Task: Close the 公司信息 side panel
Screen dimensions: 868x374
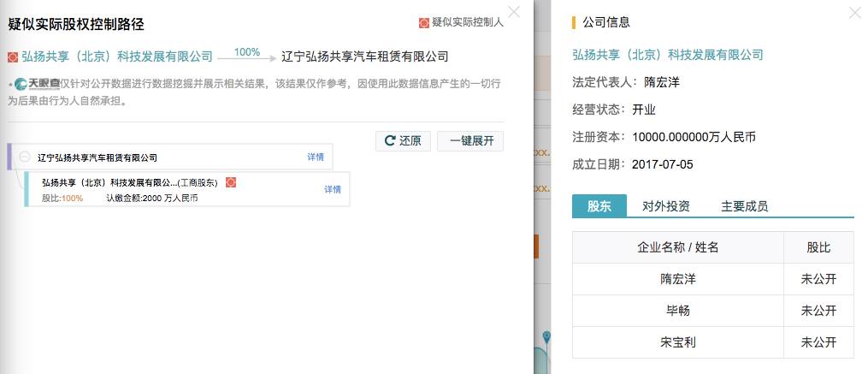Action: point(854,12)
